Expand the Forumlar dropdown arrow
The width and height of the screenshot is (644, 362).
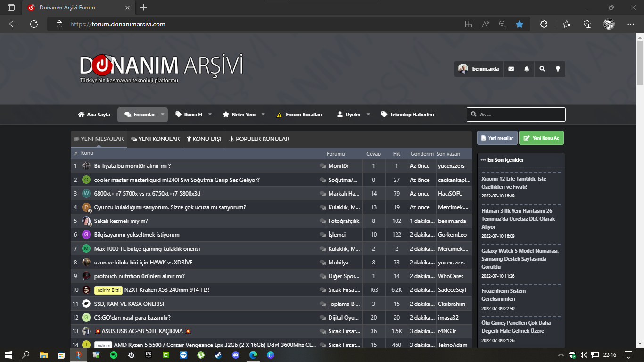pyautogui.click(x=163, y=115)
